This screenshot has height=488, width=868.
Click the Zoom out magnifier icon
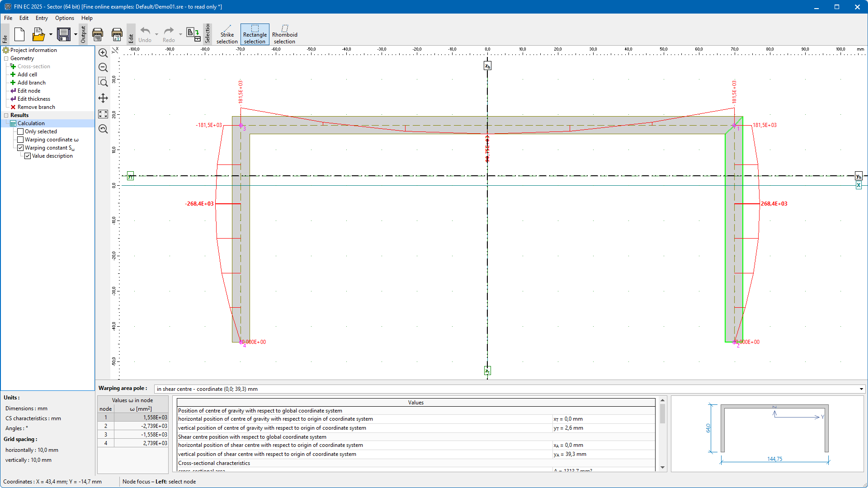click(103, 68)
